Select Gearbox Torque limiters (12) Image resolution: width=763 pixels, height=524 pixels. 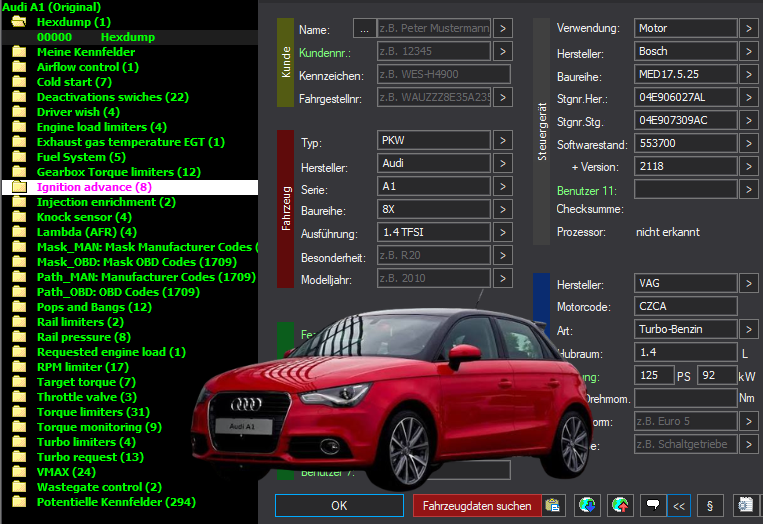119,172
